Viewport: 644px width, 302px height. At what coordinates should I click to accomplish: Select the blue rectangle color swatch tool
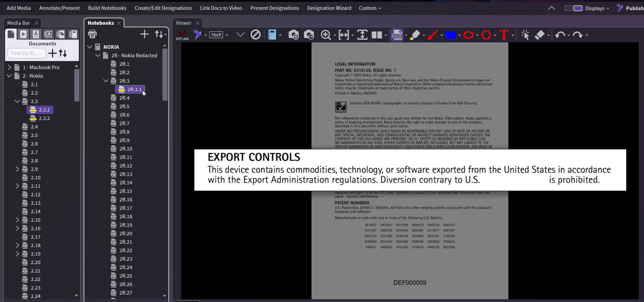coord(450,35)
